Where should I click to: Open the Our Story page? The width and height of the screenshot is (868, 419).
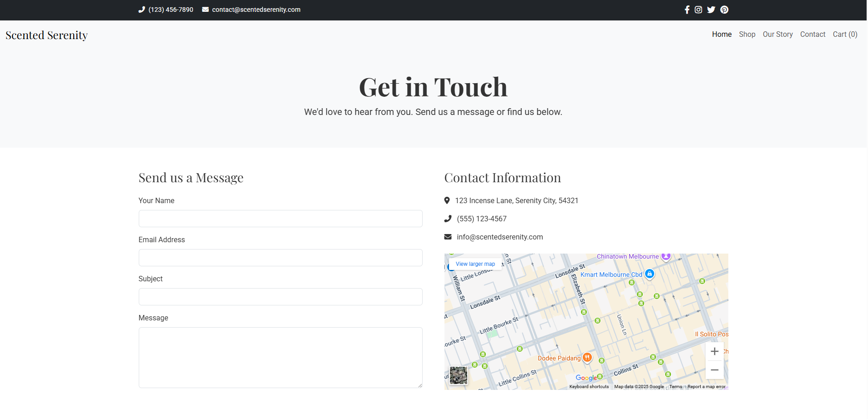pyautogui.click(x=777, y=35)
